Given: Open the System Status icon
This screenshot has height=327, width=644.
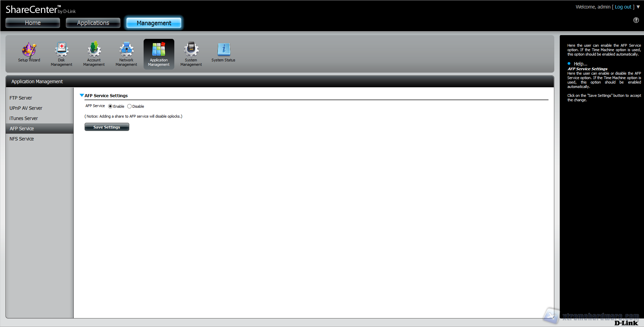Looking at the screenshot, I should (x=223, y=52).
